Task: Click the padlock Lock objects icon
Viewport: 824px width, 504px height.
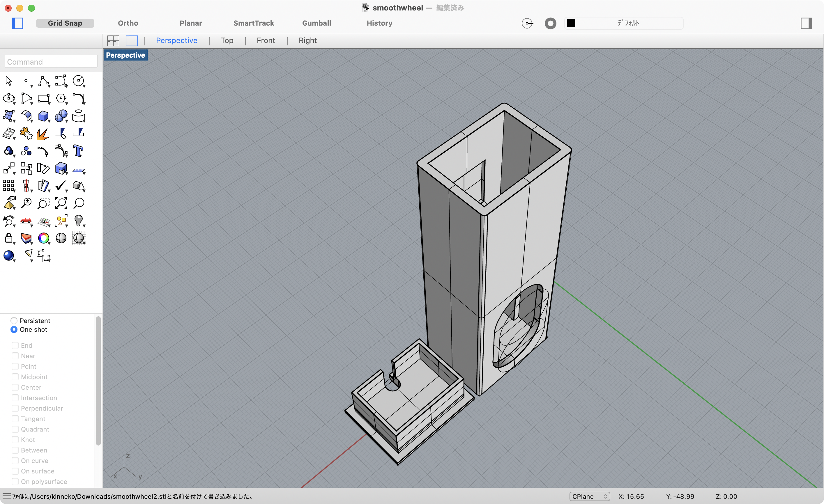Action: pos(9,238)
